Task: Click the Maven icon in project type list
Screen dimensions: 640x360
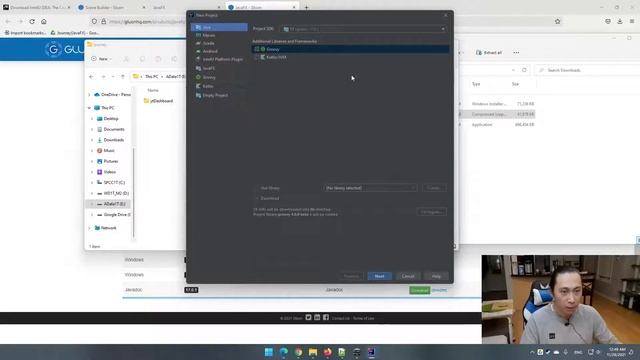Action: pyautogui.click(x=198, y=35)
